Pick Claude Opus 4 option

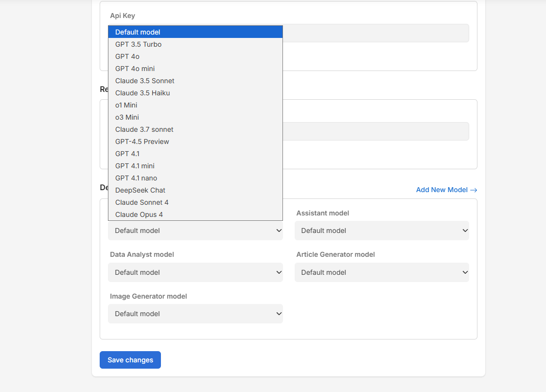click(x=195, y=214)
